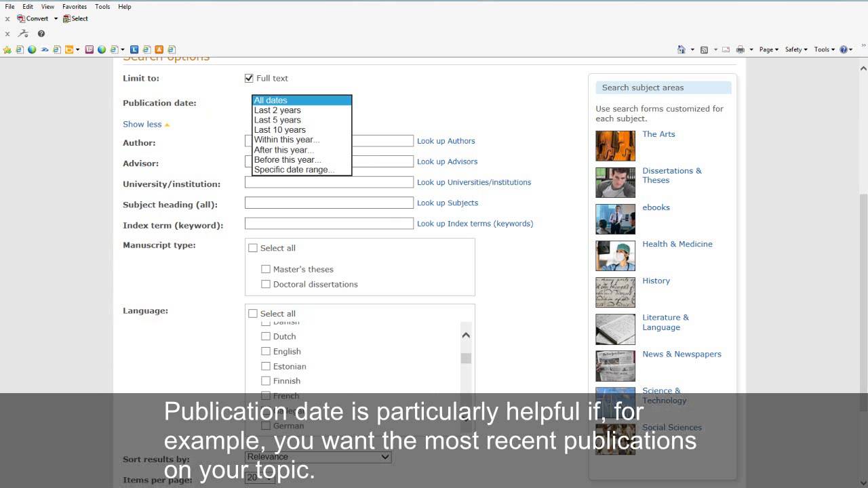The width and height of the screenshot is (868, 488).
Task: Click the home icon in command bar
Action: pyautogui.click(x=682, y=49)
